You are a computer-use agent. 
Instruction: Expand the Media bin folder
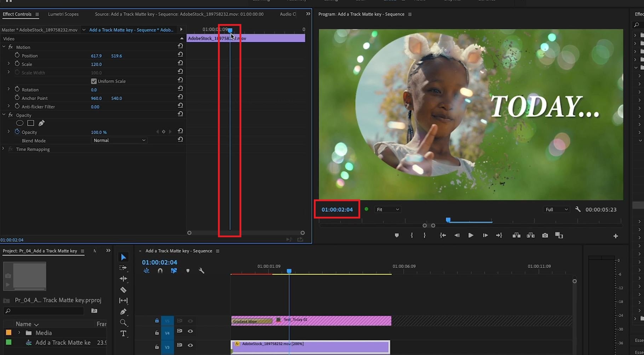click(x=19, y=333)
